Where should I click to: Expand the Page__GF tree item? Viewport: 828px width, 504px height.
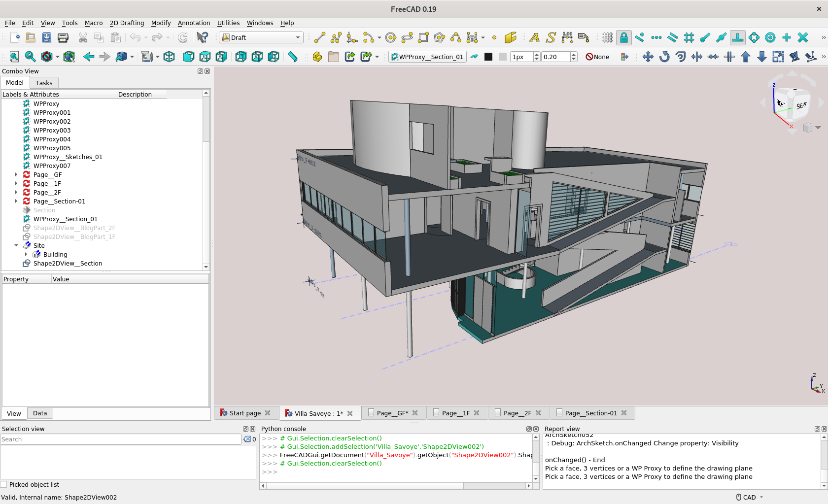(x=16, y=174)
